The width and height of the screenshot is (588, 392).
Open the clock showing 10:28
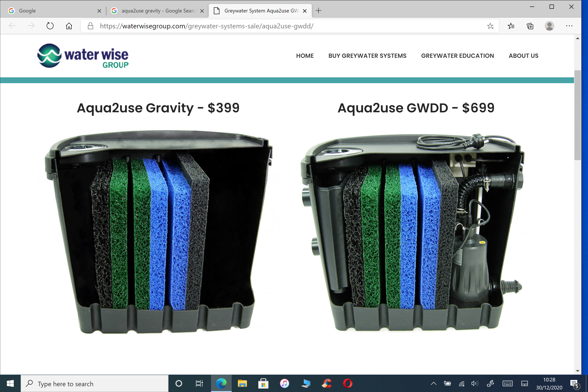[549, 383]
